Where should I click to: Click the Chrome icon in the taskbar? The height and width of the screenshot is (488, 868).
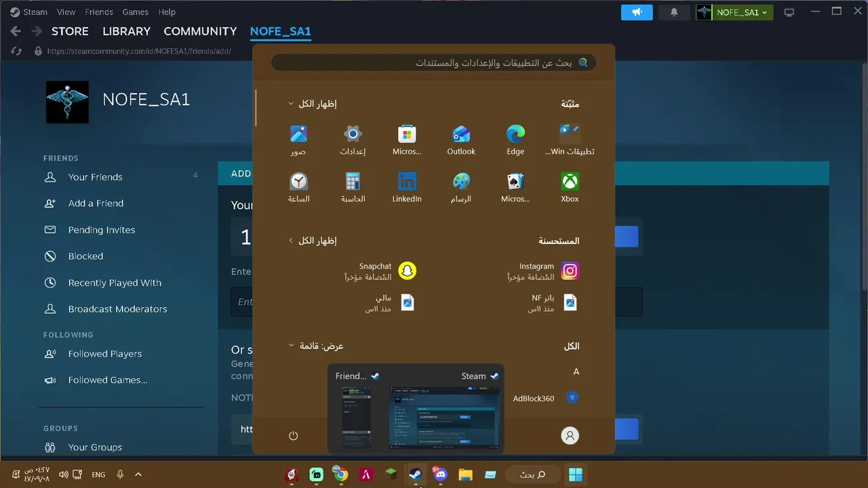[x=340, y=474]
